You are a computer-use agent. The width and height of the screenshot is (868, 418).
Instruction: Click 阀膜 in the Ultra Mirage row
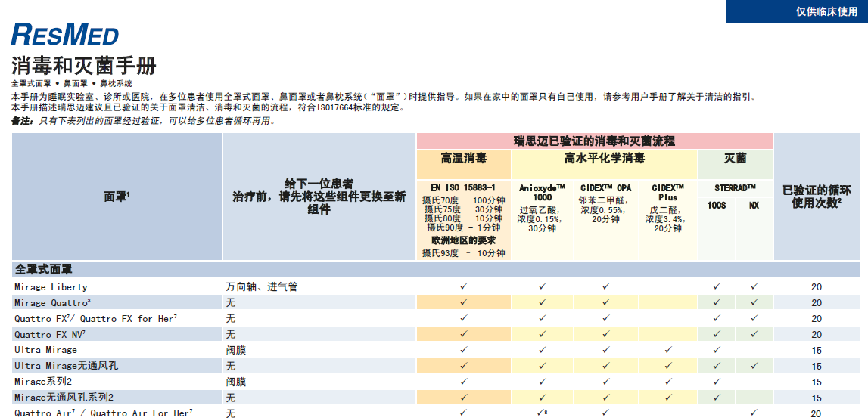coord(236,350)
